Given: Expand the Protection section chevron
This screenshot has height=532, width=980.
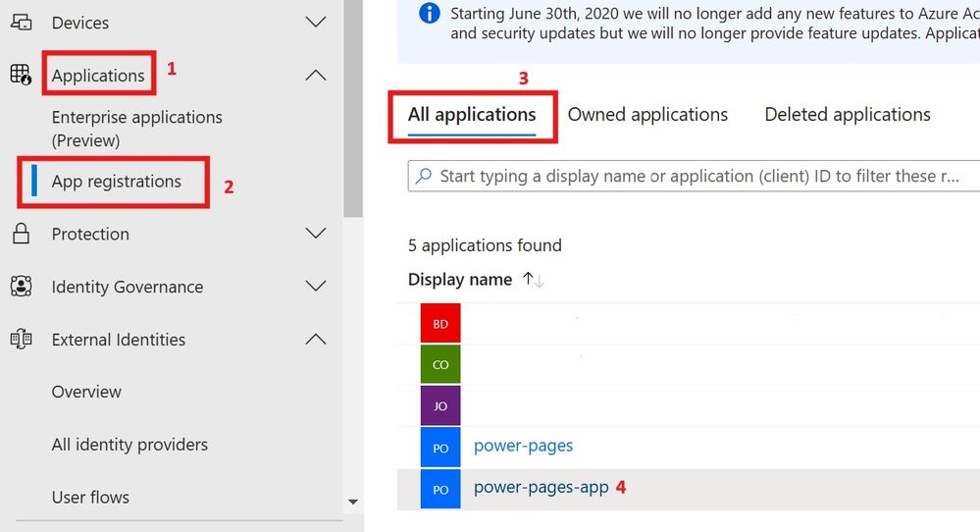Looking at the screenshot, I should (316, 234).
